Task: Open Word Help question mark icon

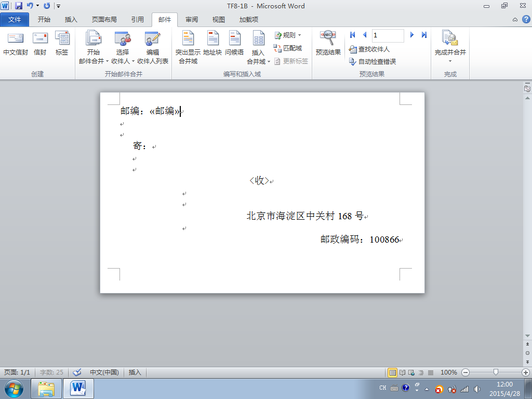Action: [526, 19]
